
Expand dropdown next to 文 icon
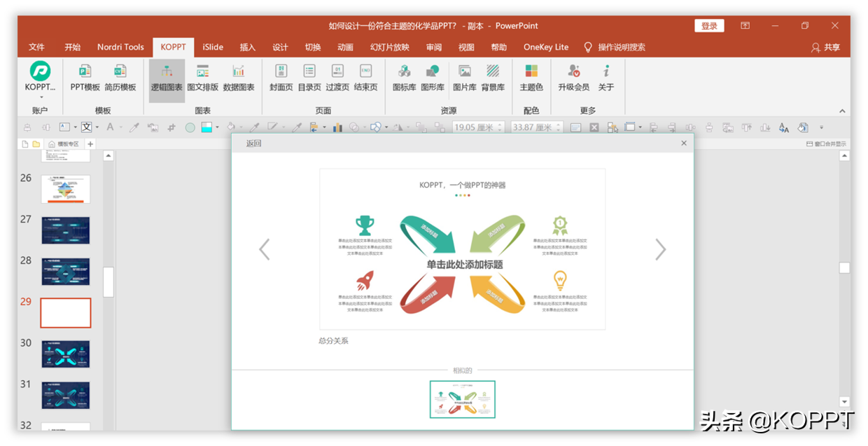pyautogui.click(x=97, y=127)
